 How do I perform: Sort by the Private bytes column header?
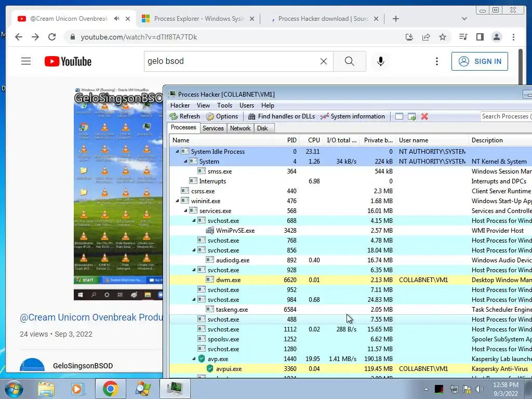[x=378, y=140]
